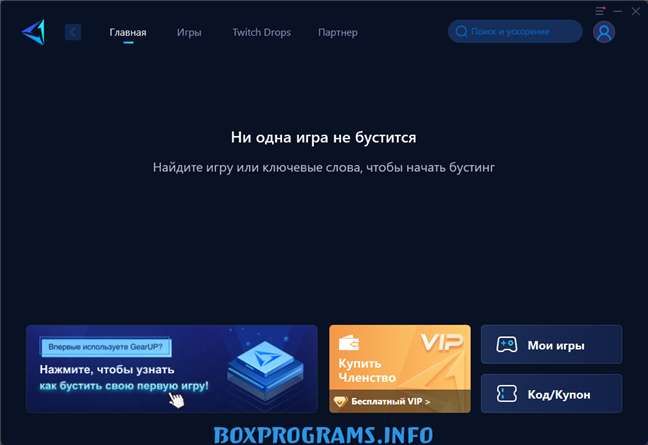The width and height of the screenshot is (648, 445).
Task: Minimize the GearUP window
Action: [618, 11]
